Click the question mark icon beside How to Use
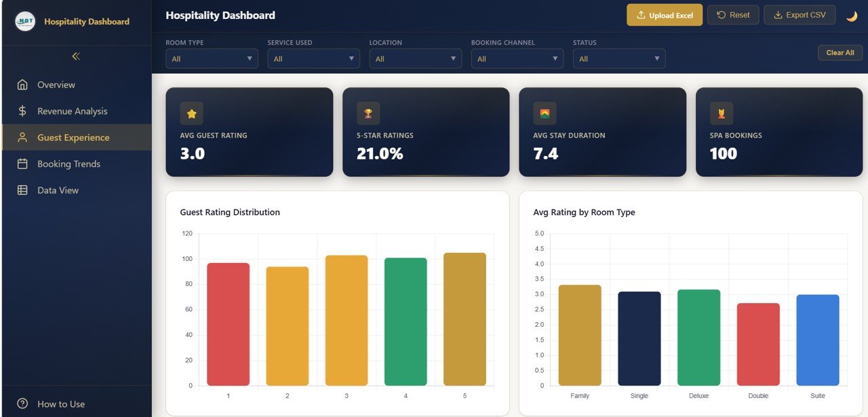 point(22,403)
